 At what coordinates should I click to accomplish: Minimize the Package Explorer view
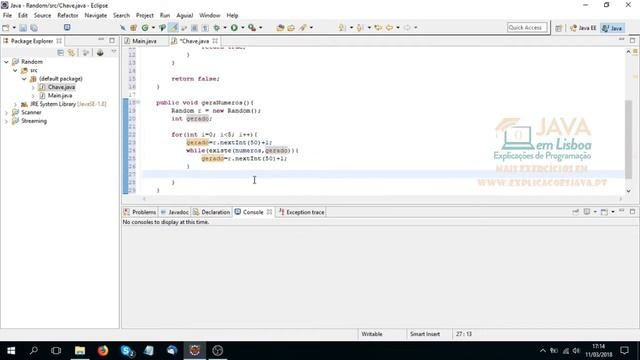coord(101,40)
